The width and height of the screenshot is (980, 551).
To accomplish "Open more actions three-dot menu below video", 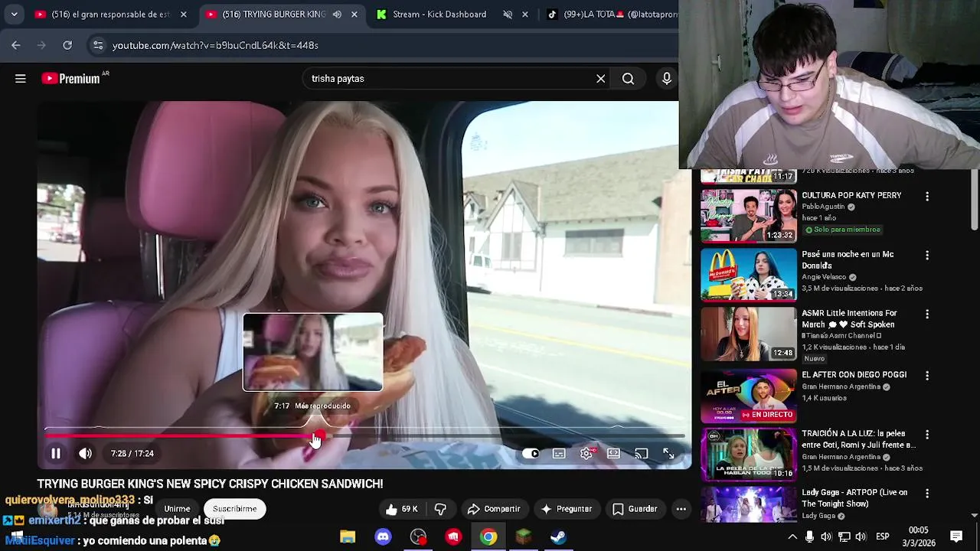I will tap(681, 509).
